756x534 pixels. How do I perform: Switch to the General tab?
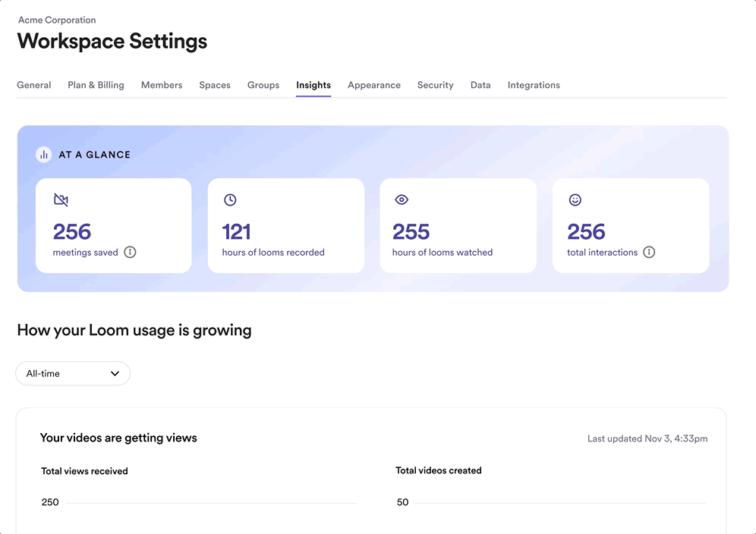click(x=34, y=85)
